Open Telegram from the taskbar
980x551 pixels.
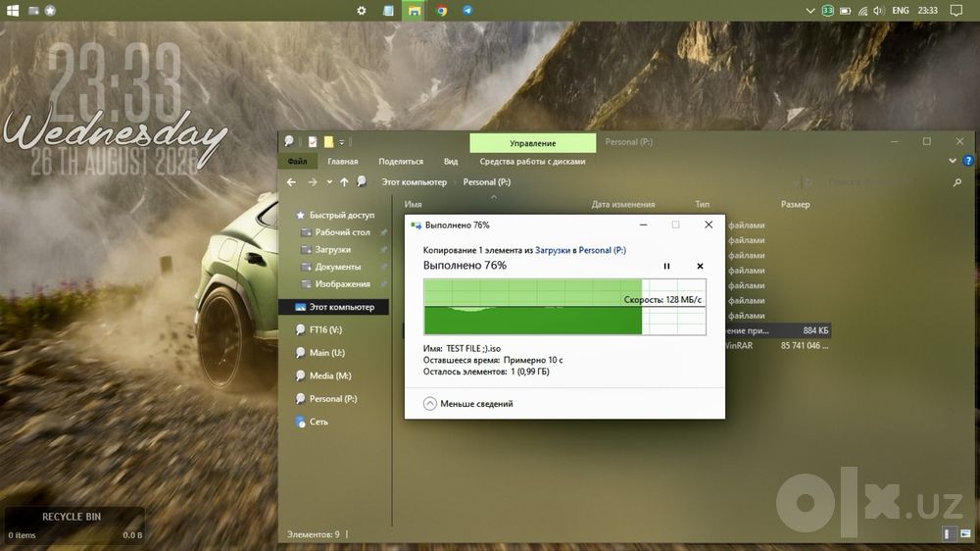[x=467, y=11]
